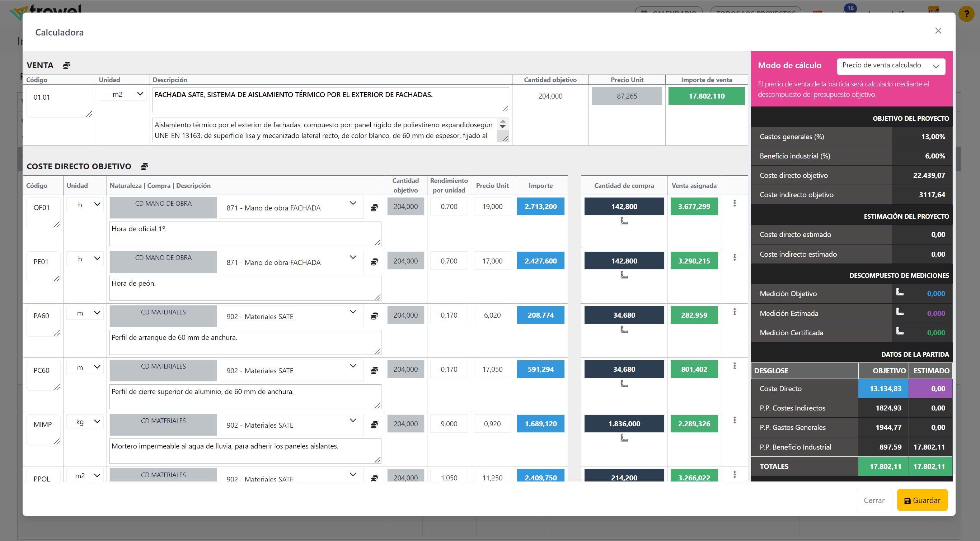This screenshot has height=541, width=980.
Task: Click measurement ruler icon under PA60 purchase quantity
Action: [624, 329]
